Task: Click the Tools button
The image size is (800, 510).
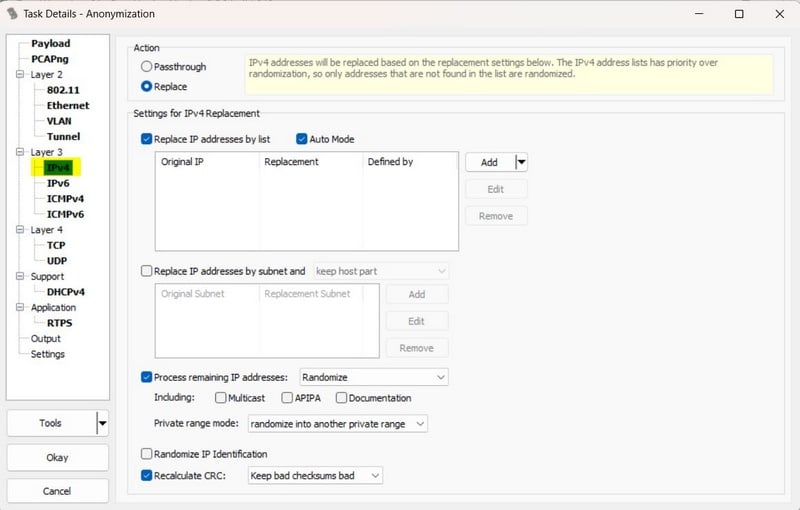Action: (51, 423)
